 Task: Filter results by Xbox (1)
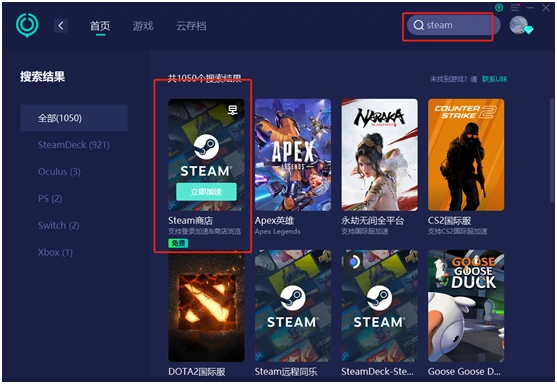click(x=55, y=253)
